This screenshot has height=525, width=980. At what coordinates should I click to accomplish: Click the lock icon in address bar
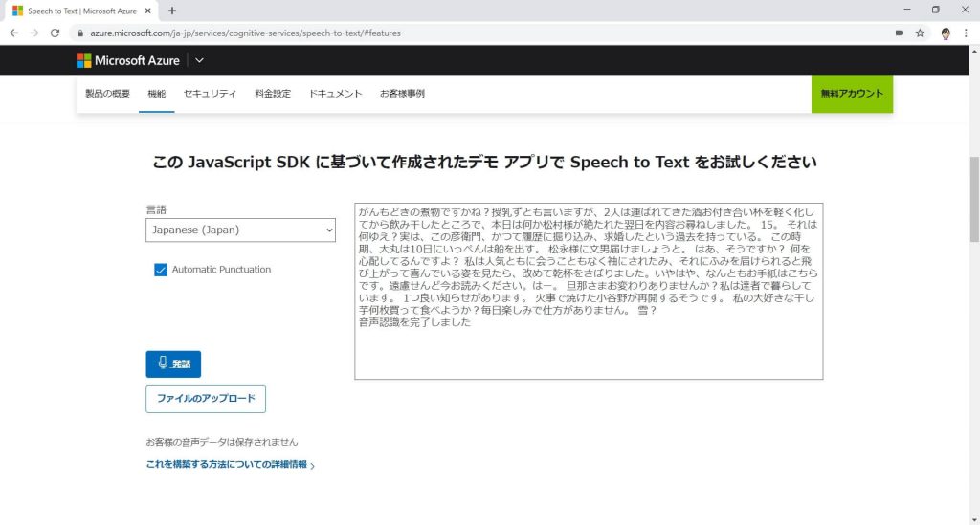(x=80, y=33)
